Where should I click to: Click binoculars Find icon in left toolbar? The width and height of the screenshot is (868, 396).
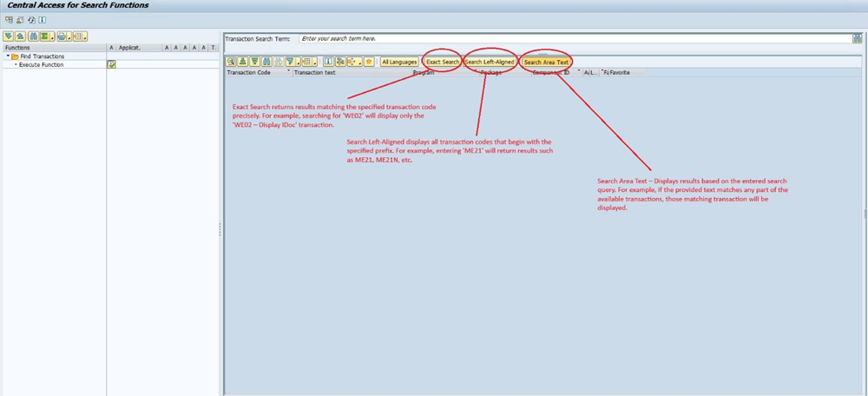[x=33, y=36]
